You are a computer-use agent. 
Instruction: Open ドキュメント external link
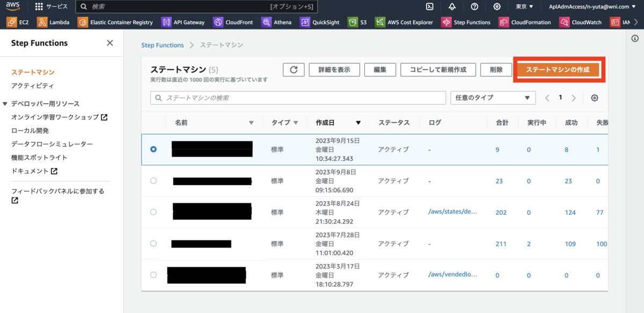click(x=34, y=171)
